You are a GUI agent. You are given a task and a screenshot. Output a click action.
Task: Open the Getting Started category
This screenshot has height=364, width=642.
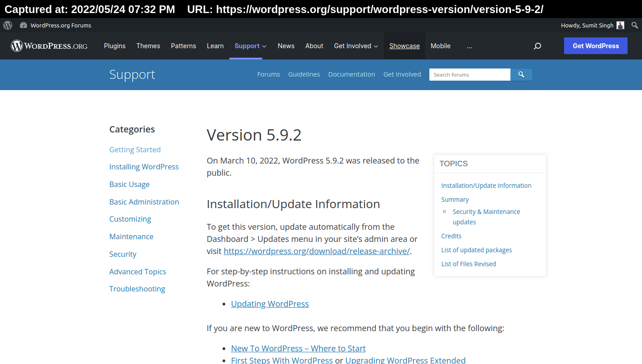tap(135, 150)
